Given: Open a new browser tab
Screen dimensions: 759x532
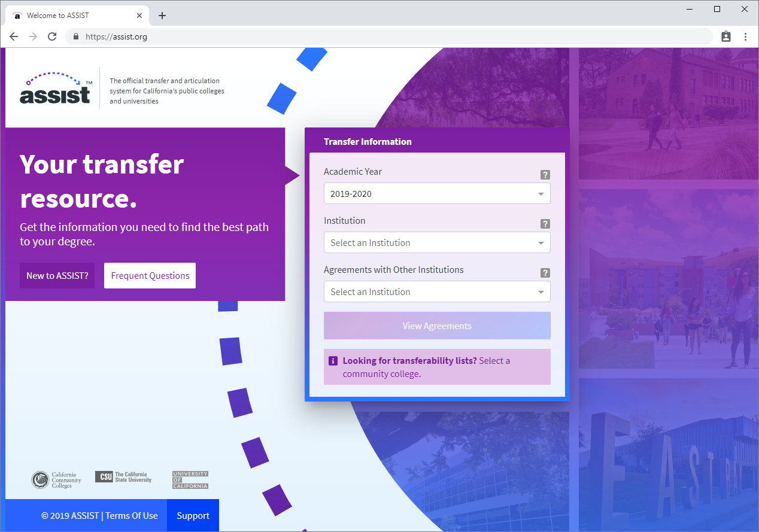Looking at the screenshot, I should (162, 16).
